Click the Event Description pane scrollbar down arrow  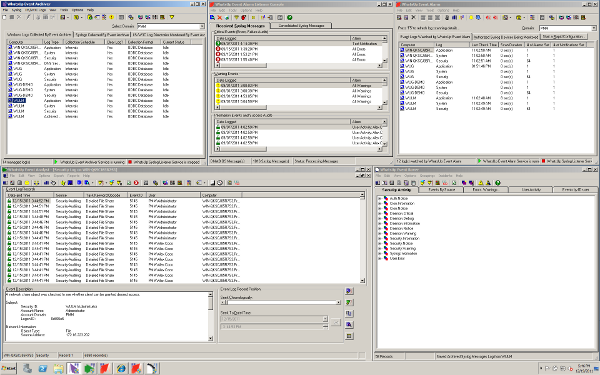click(x=210, y=338)
